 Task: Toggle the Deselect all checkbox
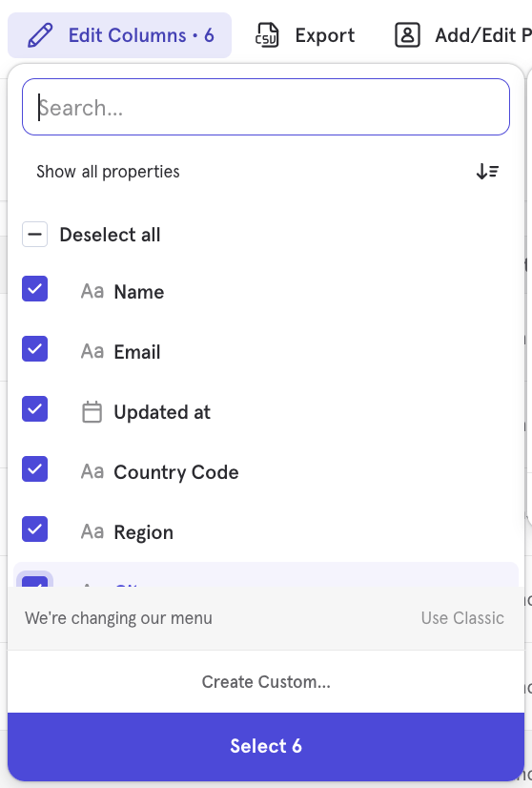pos(34,234)
